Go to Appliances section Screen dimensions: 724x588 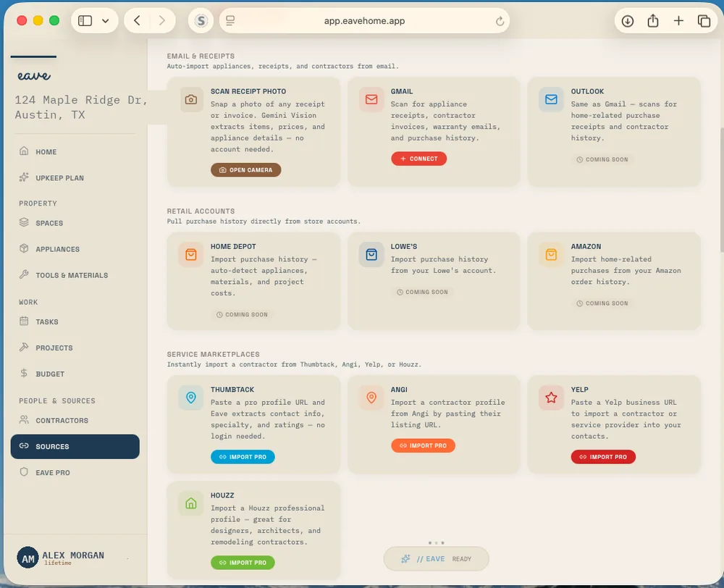pos(75,249)
